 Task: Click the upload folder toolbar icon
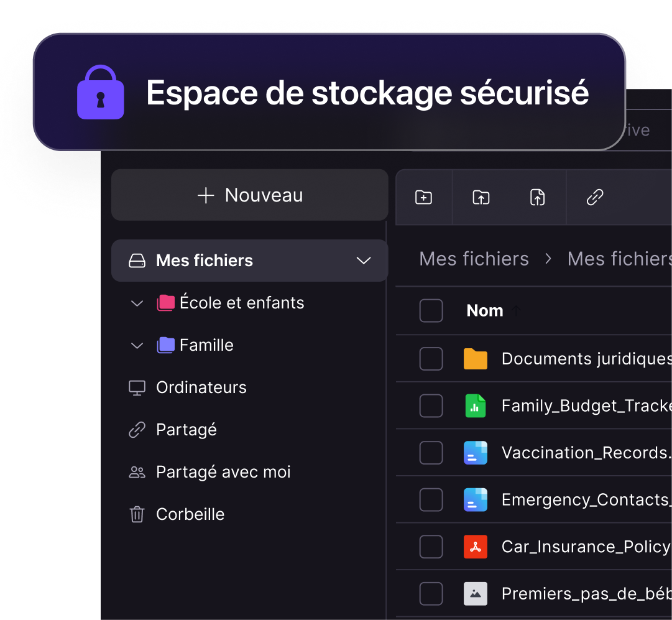(x=481, y=198)
